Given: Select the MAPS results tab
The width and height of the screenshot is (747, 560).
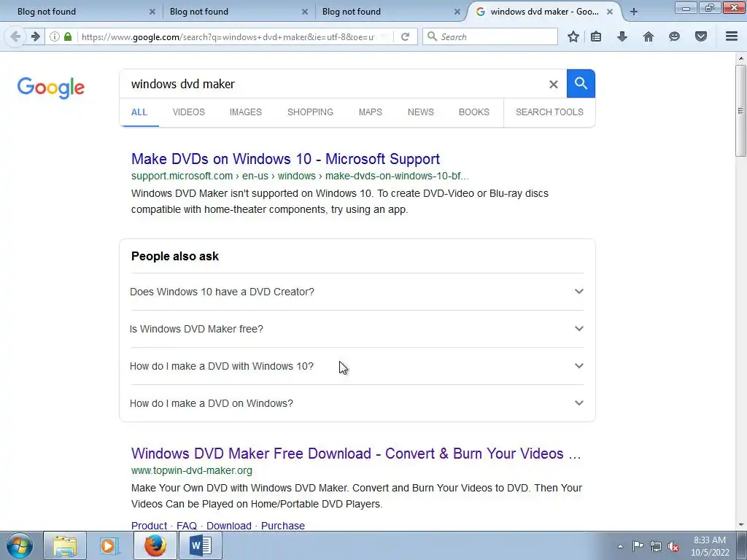Looking at the screenshot, I should pyautogui.click(x=370, y=112).
